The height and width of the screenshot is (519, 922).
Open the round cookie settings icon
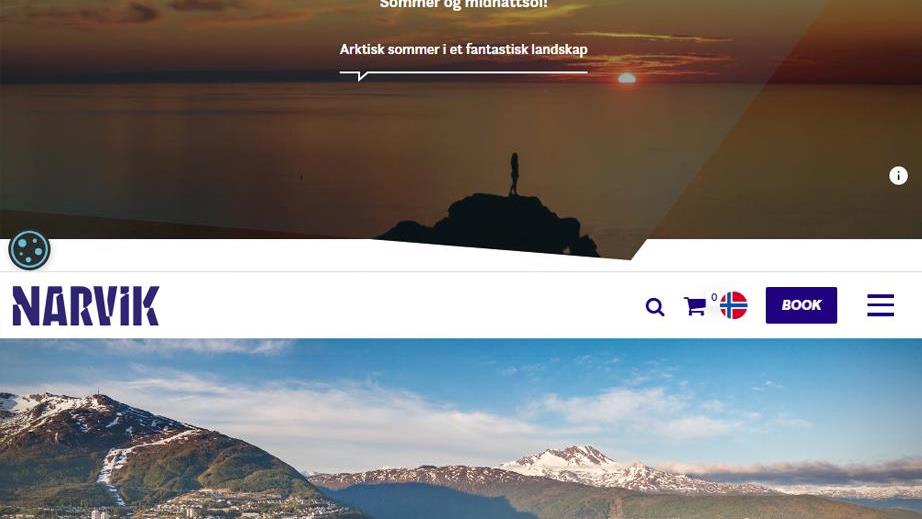[x=29, y=250]
